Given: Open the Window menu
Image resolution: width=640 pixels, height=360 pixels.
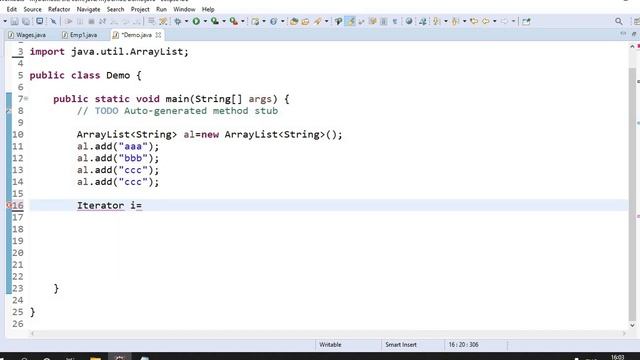Looking at the screenshot, I should coord(184,9).
